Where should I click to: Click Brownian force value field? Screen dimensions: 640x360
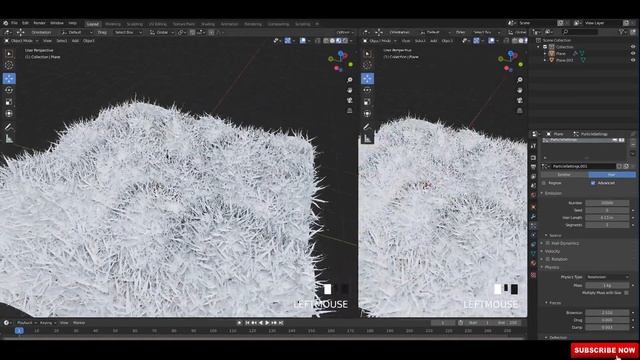(607, 313)
